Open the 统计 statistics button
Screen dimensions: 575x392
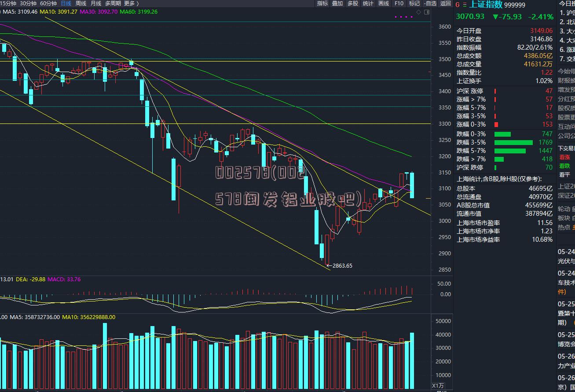pos(368,3)
